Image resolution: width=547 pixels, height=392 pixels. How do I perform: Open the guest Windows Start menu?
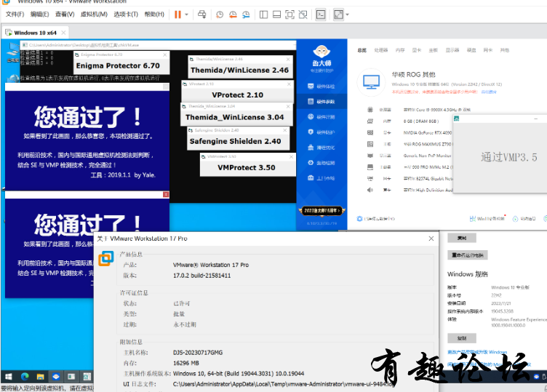pyautogui.click(x=9, y=377)
